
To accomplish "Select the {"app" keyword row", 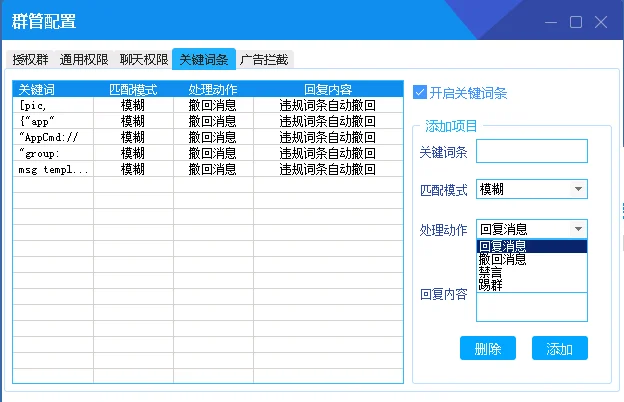I will (x=208, y=121).
